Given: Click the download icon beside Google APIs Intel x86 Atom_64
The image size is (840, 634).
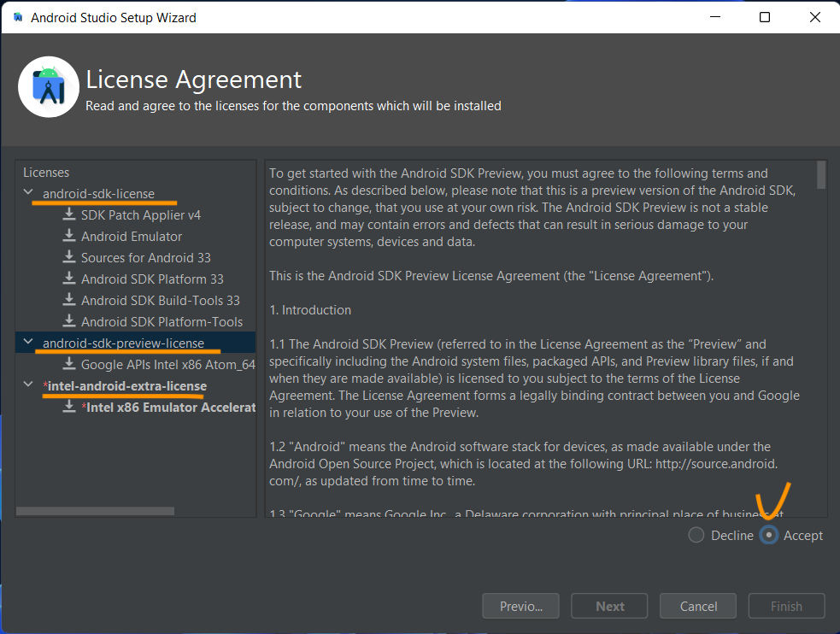Looking at the screenshot, I should [x=68, y=364].
